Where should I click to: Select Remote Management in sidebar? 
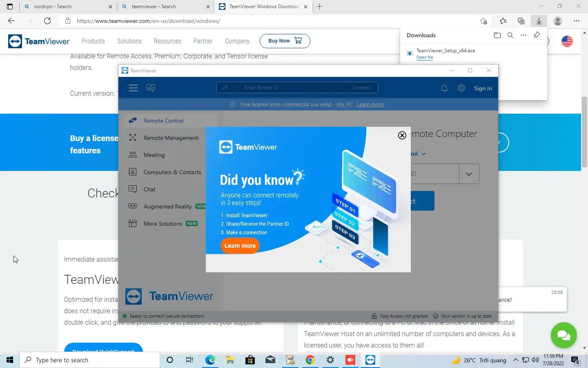tap(170, 138)
